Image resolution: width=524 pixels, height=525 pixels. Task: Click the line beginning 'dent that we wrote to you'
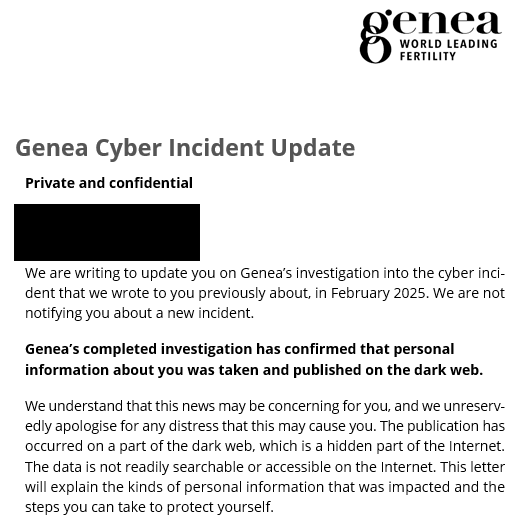click(265, 293)
